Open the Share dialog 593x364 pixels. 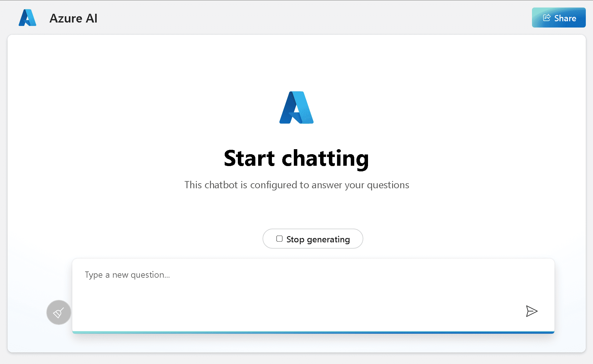[559, 18]
